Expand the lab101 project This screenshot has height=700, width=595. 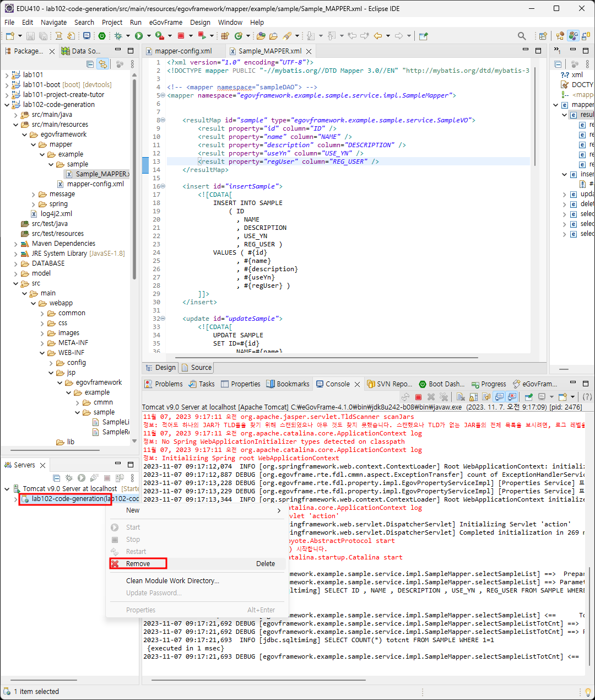click(x=7, y=75)
